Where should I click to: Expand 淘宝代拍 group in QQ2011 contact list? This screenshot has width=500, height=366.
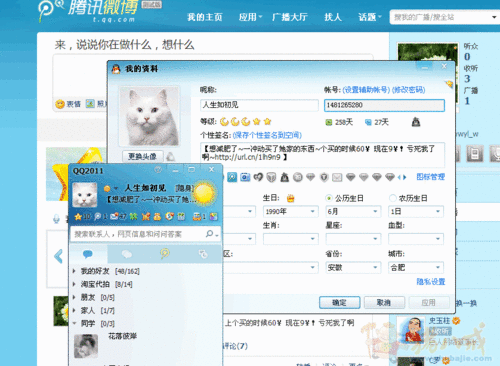click(74, 284)
